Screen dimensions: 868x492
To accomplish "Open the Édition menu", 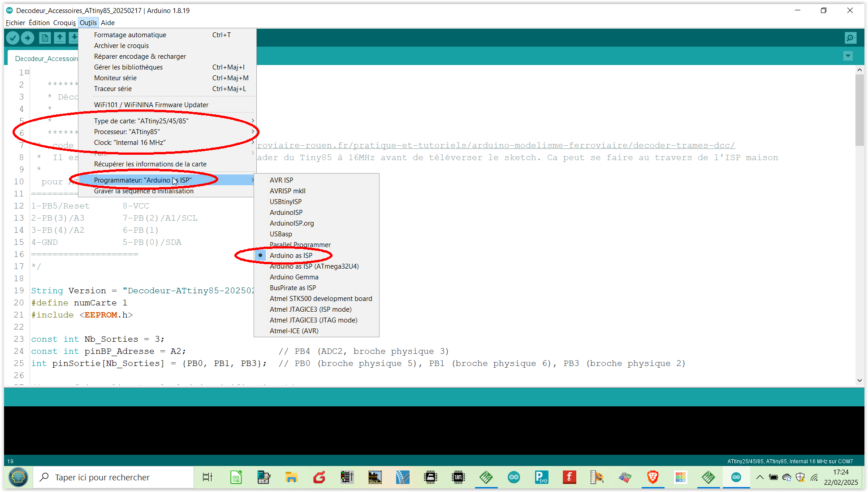I will [39, 23].
